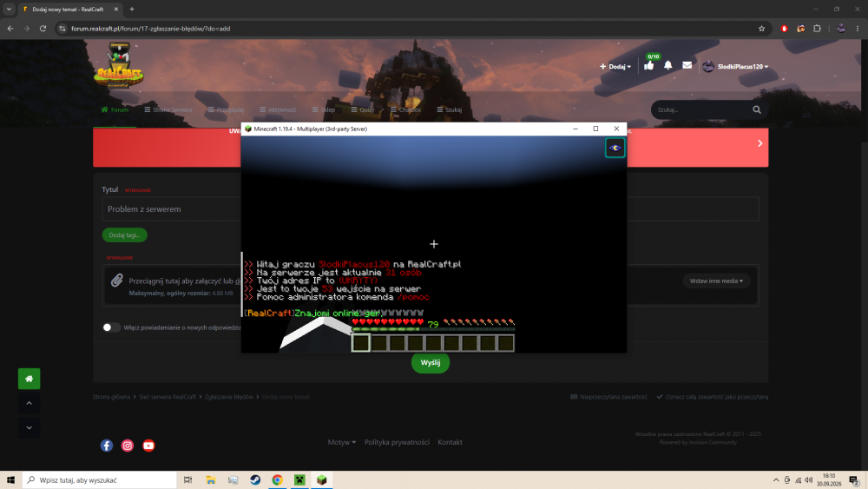Image resolution: width=868 pixels, height=489 pixels.
Task: Click the green Wyślij submit button
Action: pos(431,363)
